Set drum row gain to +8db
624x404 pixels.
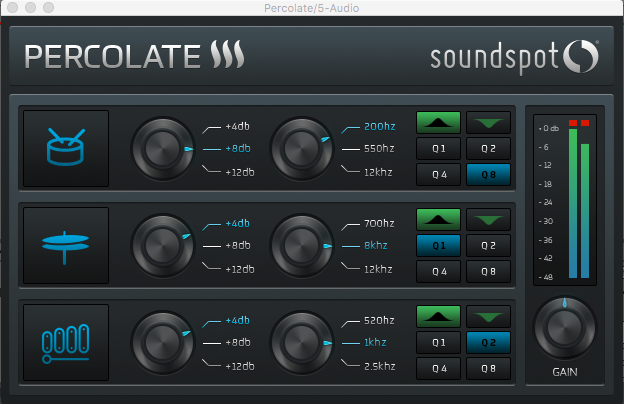[x=238, y=148]
